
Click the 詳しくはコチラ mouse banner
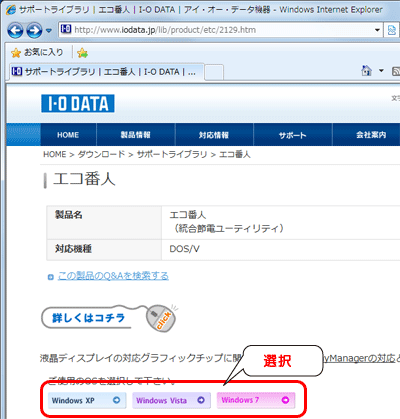(109, 318)
